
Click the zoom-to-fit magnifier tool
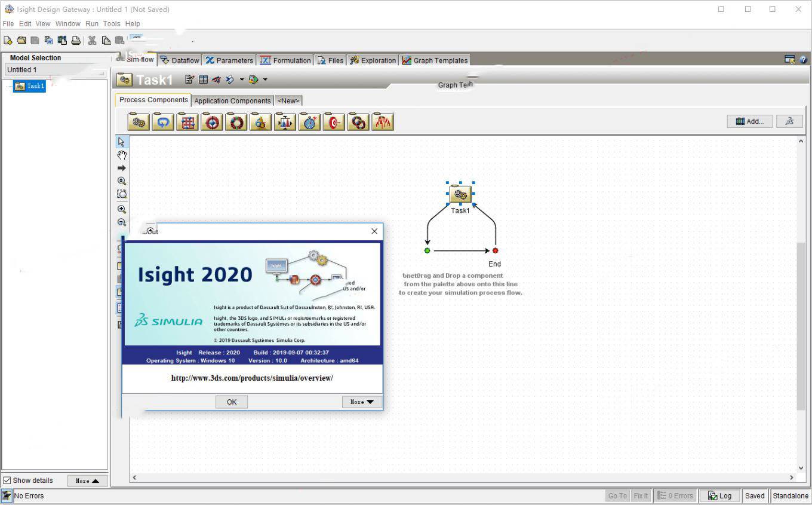122,181
